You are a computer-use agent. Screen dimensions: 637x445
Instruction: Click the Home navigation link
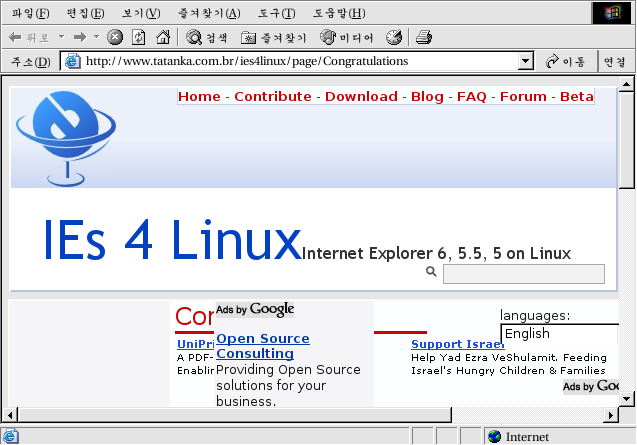click(x=199, y=97)
